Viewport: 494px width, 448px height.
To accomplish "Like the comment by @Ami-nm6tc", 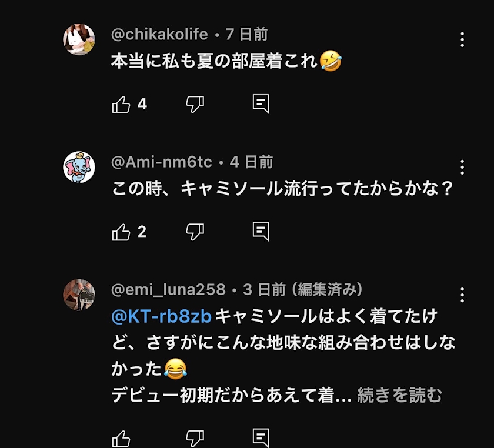I will click(121, 232).
